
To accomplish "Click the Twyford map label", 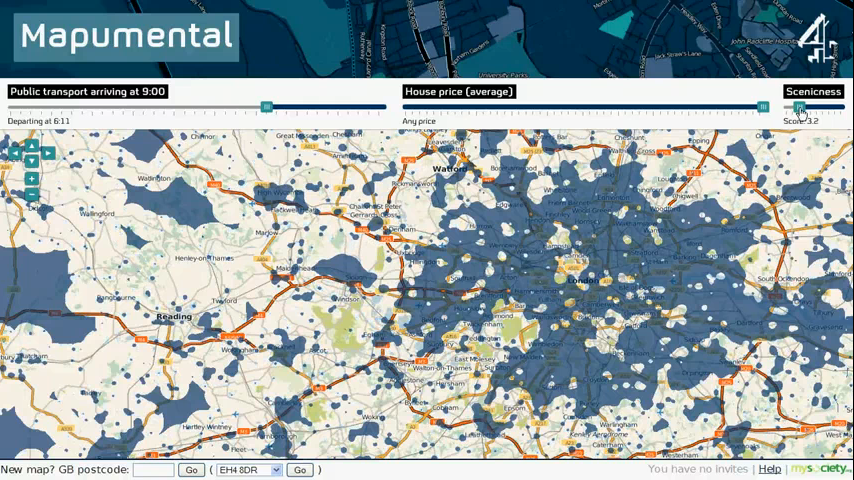I will [224, 301].
